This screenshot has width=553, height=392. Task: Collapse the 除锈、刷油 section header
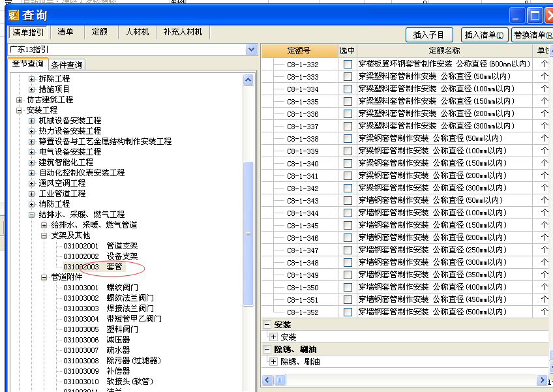(x=267, y=350)
